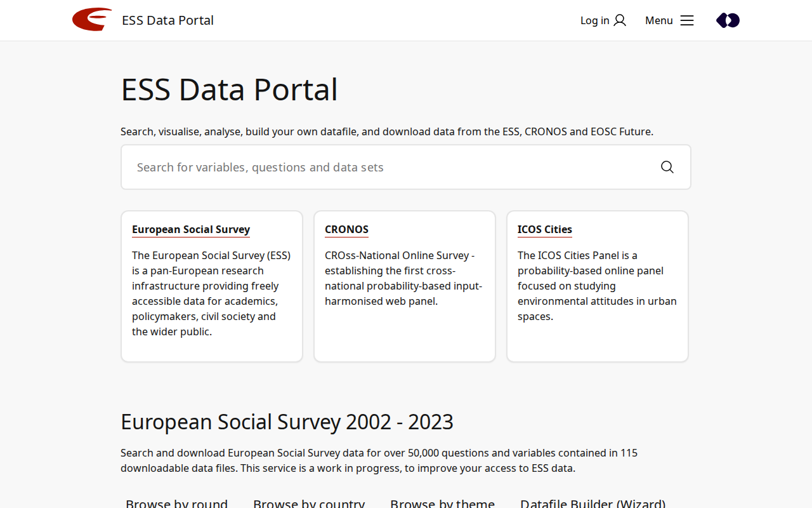The height and width of the screenshot is (508, 812).
Task: Click the European Social Survey card description
Action: click(x=211, y=293)
